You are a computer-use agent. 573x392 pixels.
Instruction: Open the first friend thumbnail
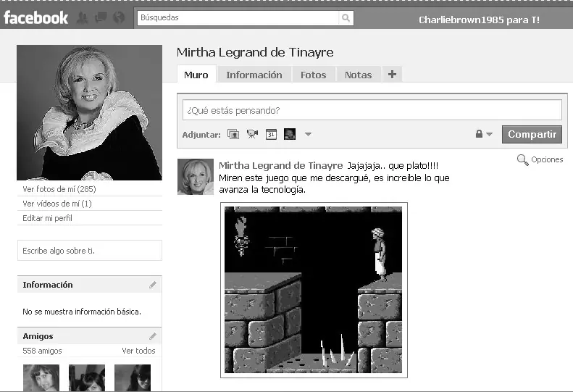41,378
